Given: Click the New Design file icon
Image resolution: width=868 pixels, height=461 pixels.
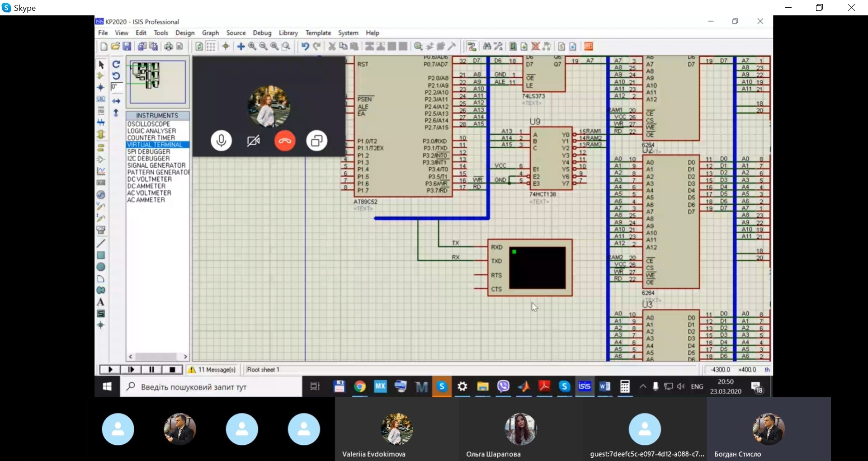Looking at the screenshot, I should tap(104, 47).
